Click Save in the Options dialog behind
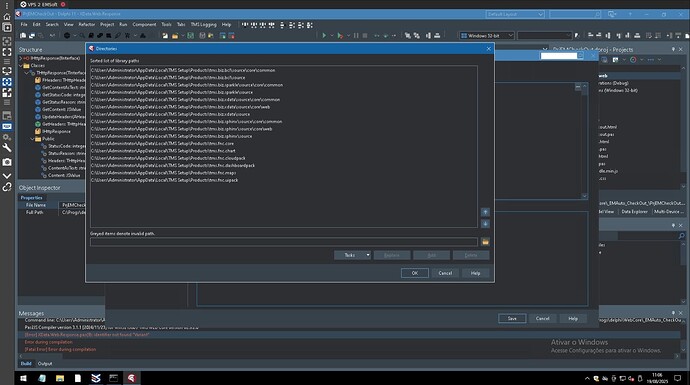Viewport: 690px width, 385px height. (x=512, y=319)
